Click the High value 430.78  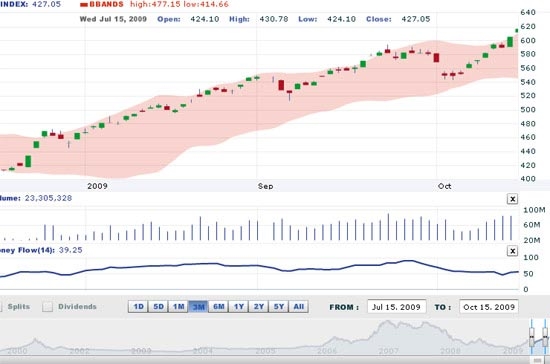click(274, 19)
